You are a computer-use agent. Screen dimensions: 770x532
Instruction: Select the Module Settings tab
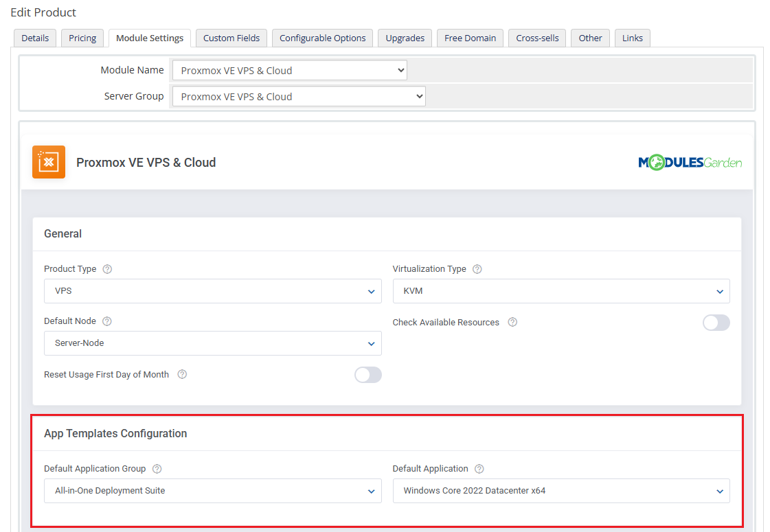tap(150, 38)
